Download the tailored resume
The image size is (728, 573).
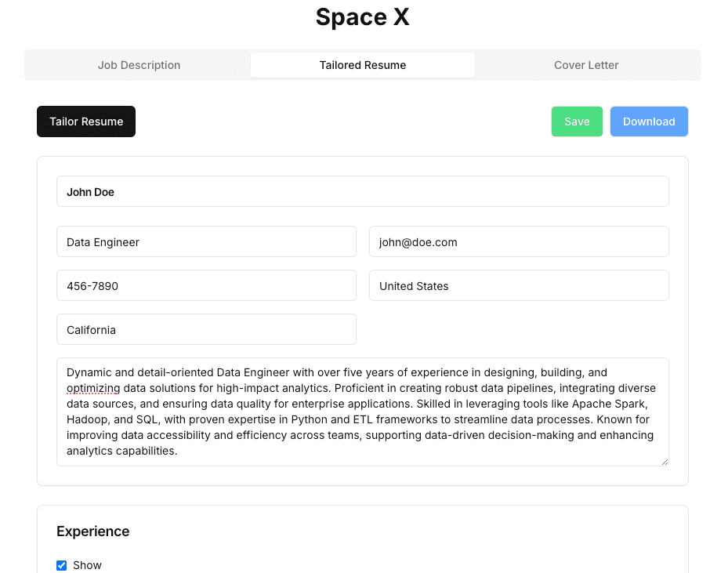click(649, 121)
